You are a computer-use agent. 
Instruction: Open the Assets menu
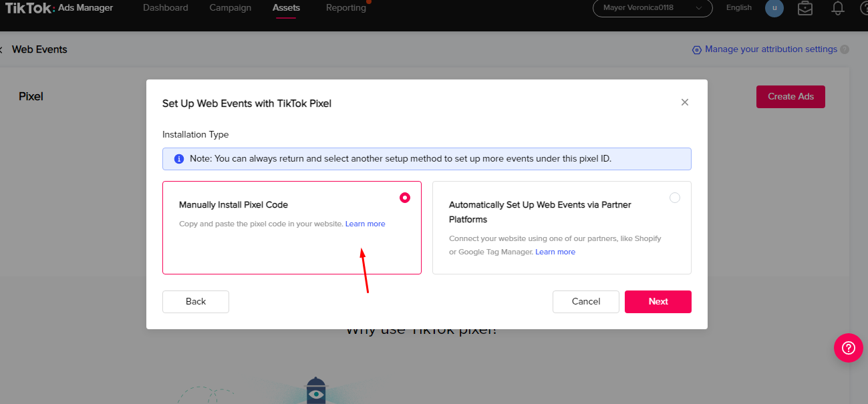(286, 8)
